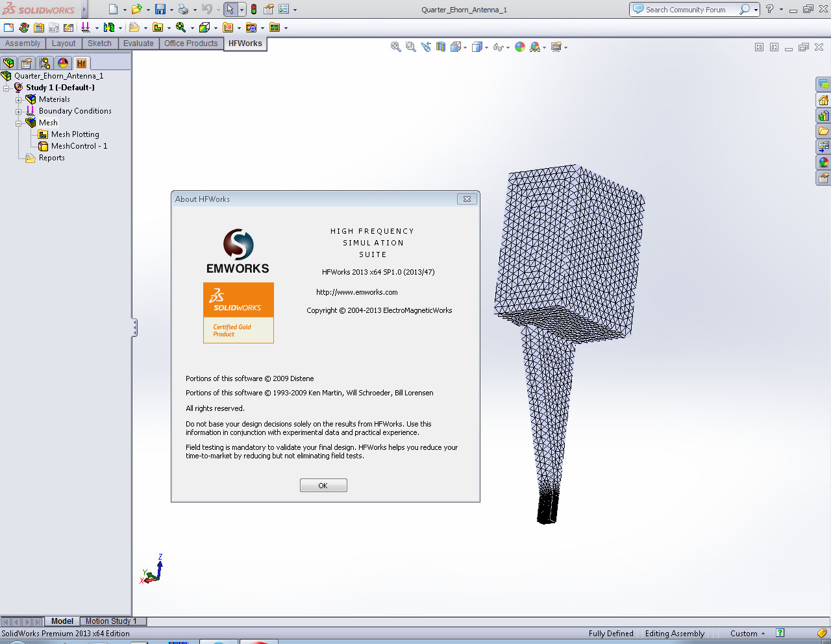This screenshot has height=644, width=831.
Task: Expand the Materials tree node
Action: click(19, 100)
